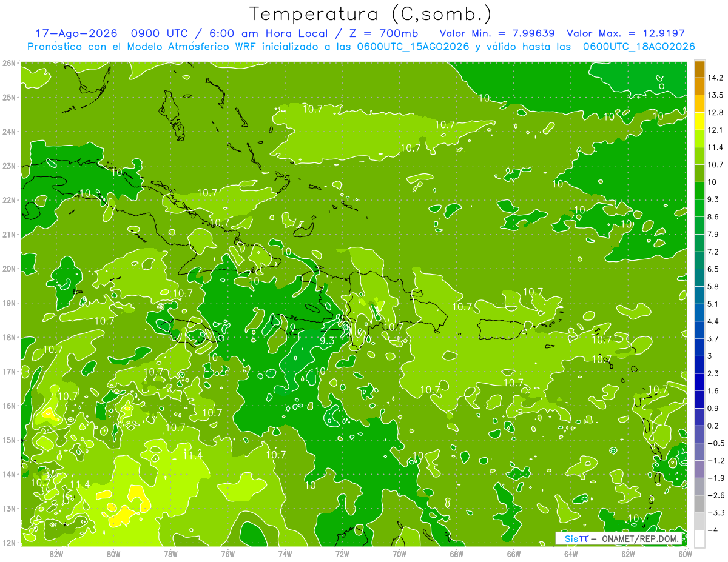Click the "23N" latitude axis label
This screenshot has width=728, height=562.
(x=9, y=166)
